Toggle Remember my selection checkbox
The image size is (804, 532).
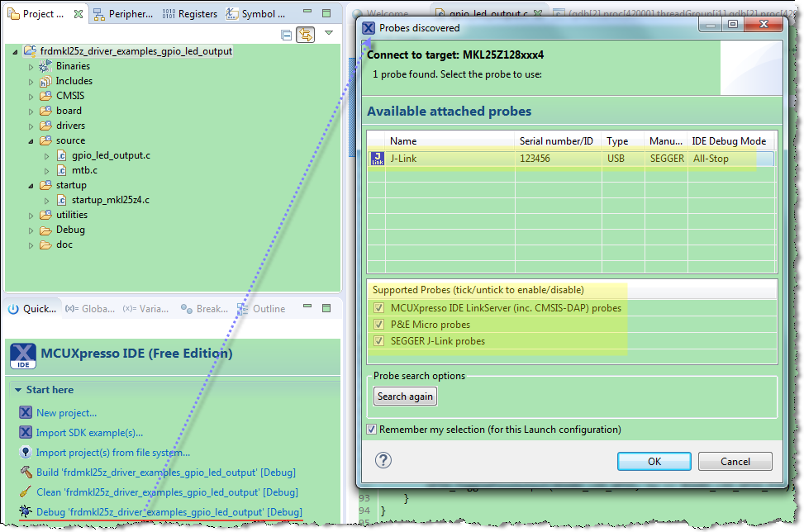point(372,430)
